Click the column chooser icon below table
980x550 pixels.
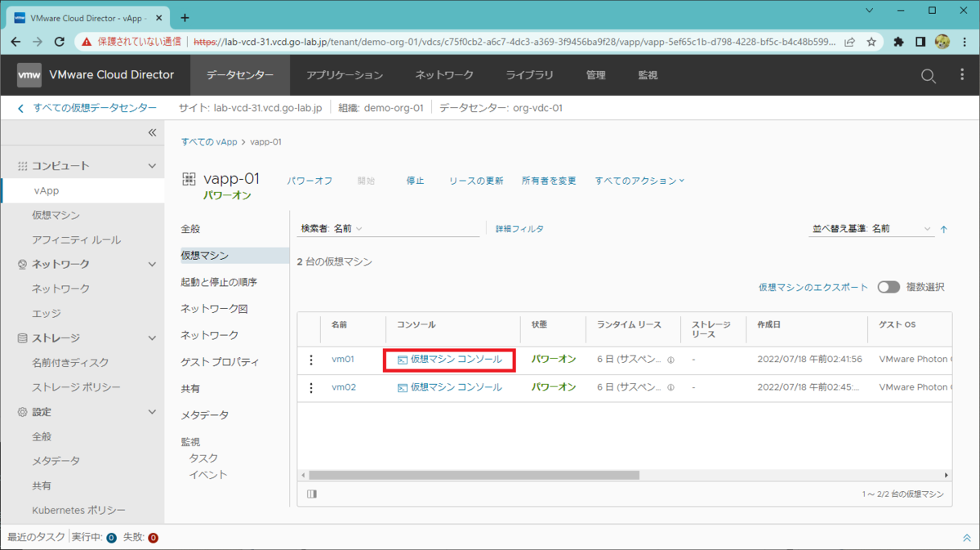311,494
